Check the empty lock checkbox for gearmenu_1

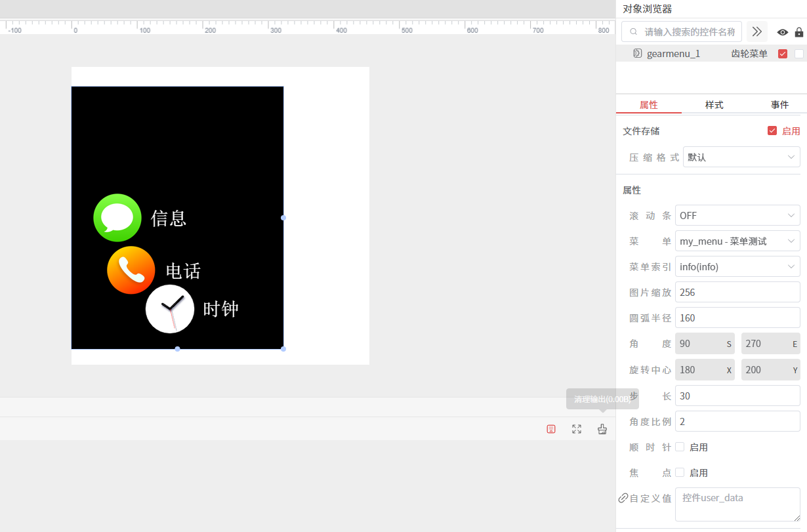click(799, 54)
